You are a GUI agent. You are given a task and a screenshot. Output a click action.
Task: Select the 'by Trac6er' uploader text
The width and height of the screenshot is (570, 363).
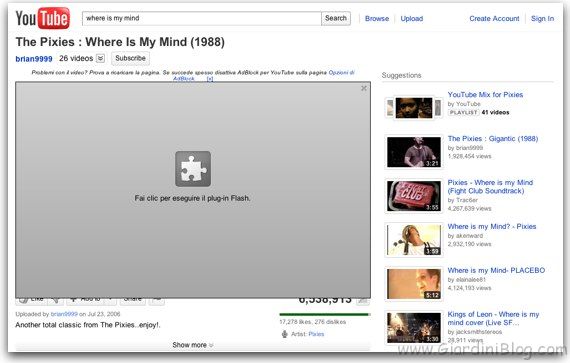tap(462, 200)
